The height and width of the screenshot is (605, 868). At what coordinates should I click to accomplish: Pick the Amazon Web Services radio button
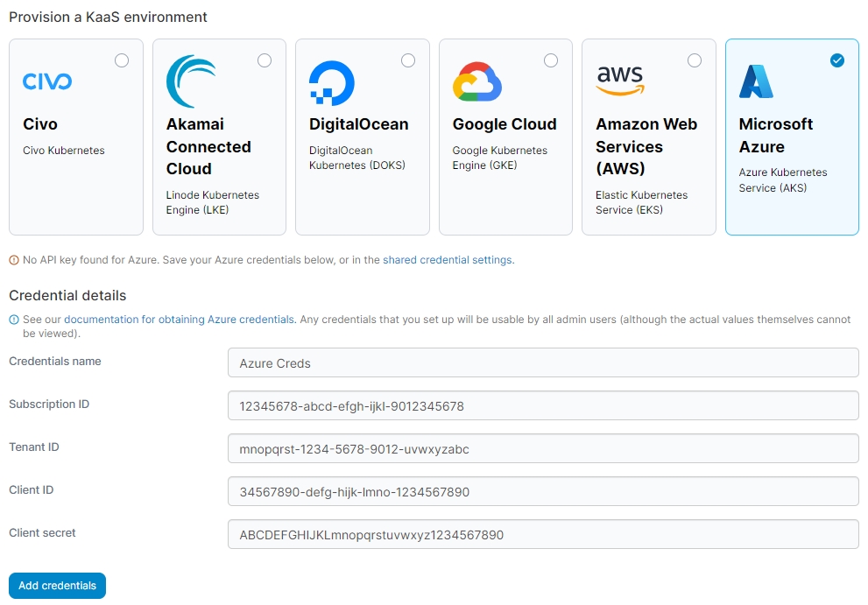tap(695, 60)
